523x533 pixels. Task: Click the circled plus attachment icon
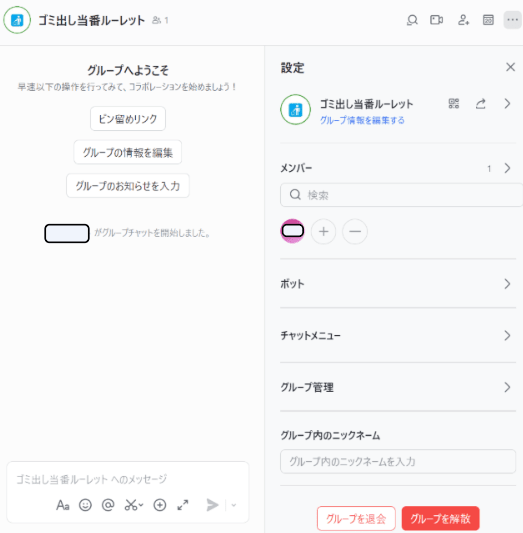(x=160, y=505)
